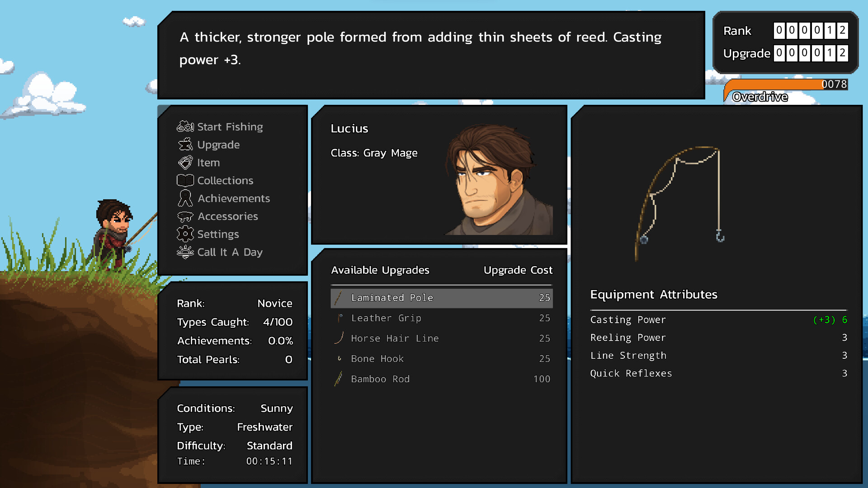Click the Leather Grip item icon
868x488 pixels.
pyautogui.click(x=339, y=318)
